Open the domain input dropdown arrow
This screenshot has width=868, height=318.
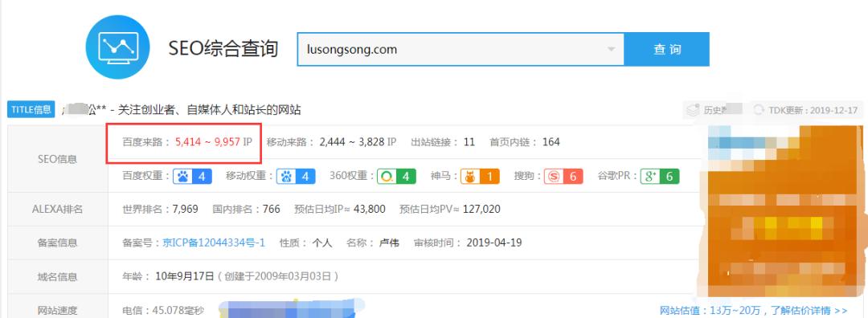click(611, 49)
